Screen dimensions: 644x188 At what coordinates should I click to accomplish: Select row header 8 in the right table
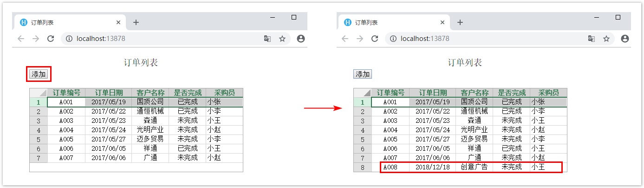[x=362, y=167]
